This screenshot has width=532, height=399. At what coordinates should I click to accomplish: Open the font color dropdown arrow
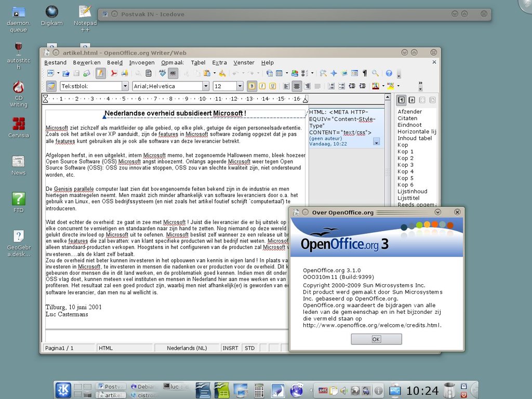pos(383,86)
